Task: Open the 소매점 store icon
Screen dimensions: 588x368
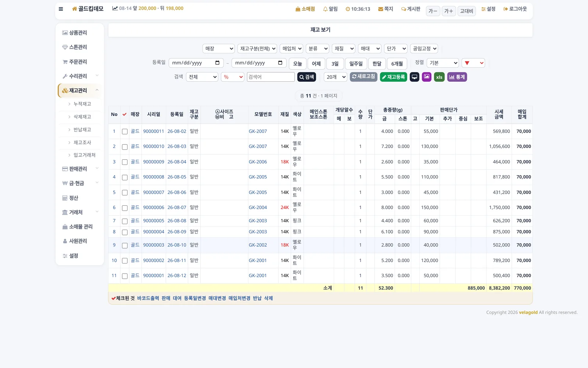Action: pyautogui.click(x=305, y=9)
